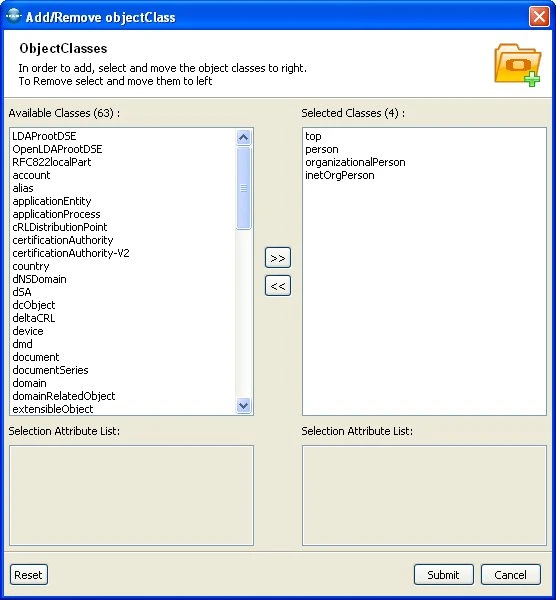The height and width of the screenshot is (600, 556).
Task: Click the scroll-up arrow of Available Classes
Action: point(243,137)
